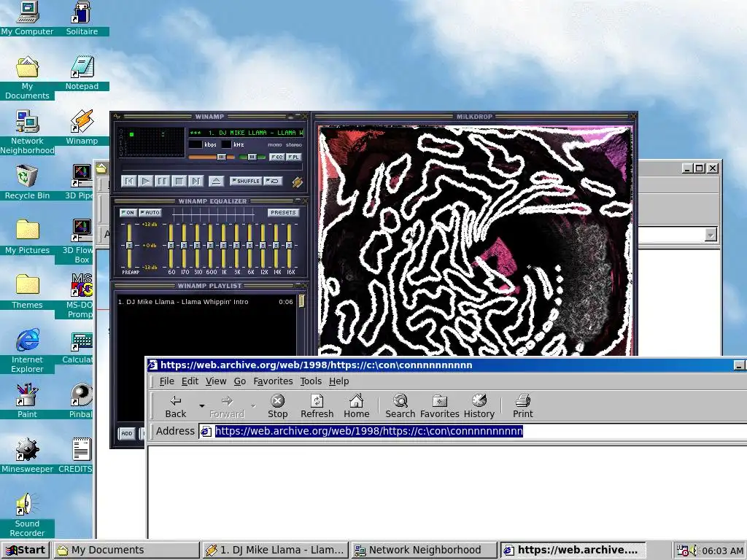Switch to Network Neighborhood taskbar button

click(424, 550)
